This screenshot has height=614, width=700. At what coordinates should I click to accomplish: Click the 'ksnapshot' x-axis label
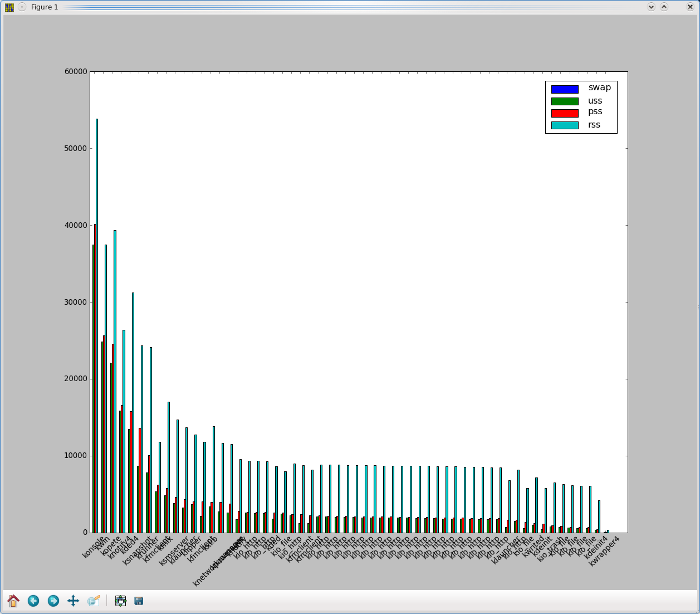point(137,550)
